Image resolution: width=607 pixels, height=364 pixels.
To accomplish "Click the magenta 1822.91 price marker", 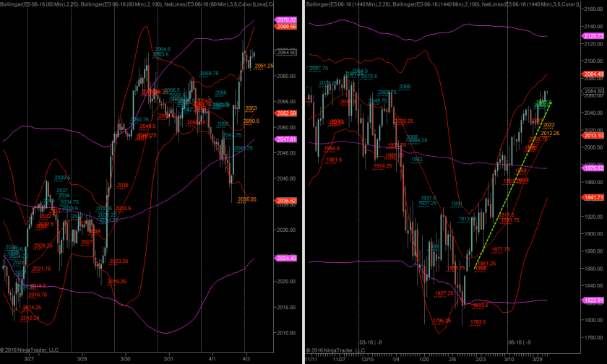I will pos(593,300).
